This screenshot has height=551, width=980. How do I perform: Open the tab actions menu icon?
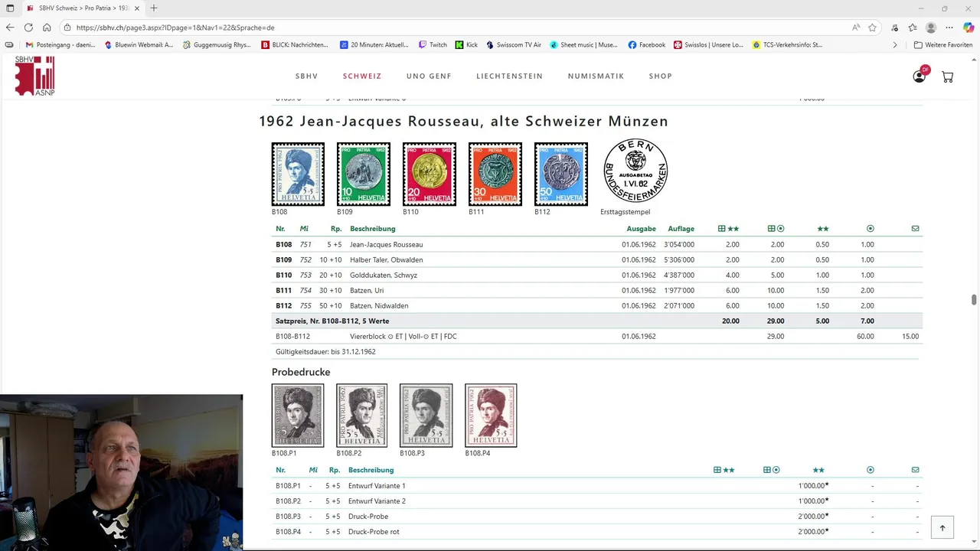(10, 8)
